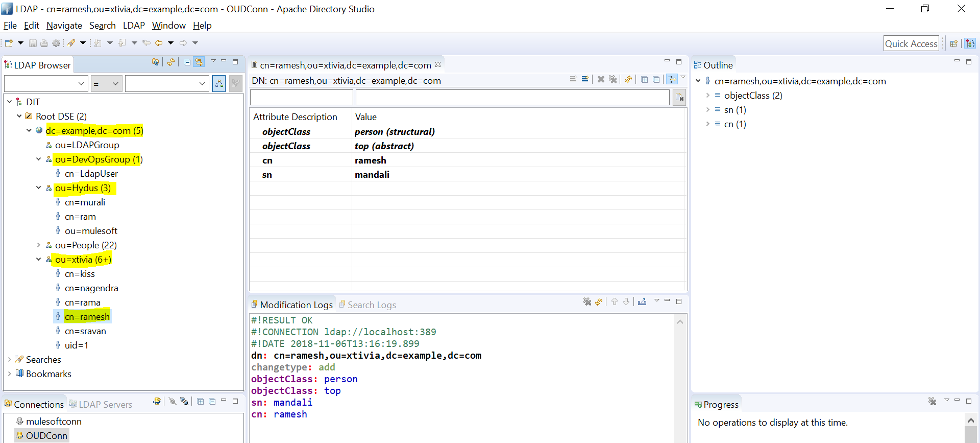Toggle Show Quick Filter in entry editor toolbar

[x=672, y=79]
